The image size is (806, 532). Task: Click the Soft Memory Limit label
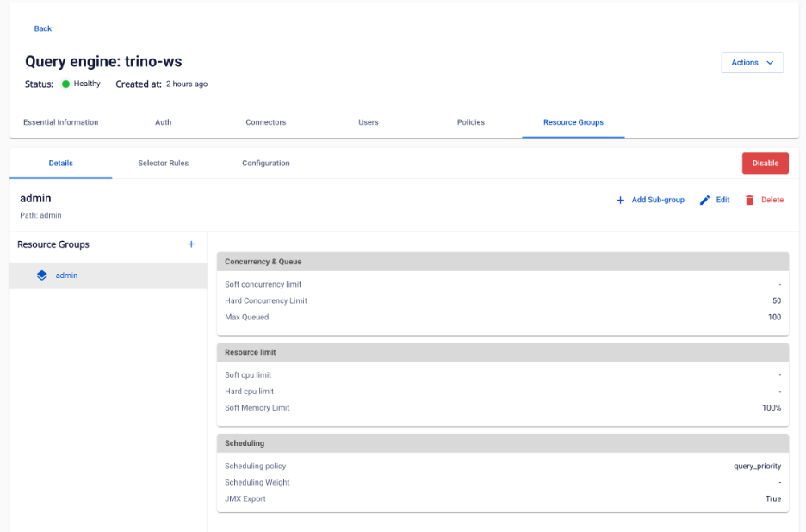point(257,408)
